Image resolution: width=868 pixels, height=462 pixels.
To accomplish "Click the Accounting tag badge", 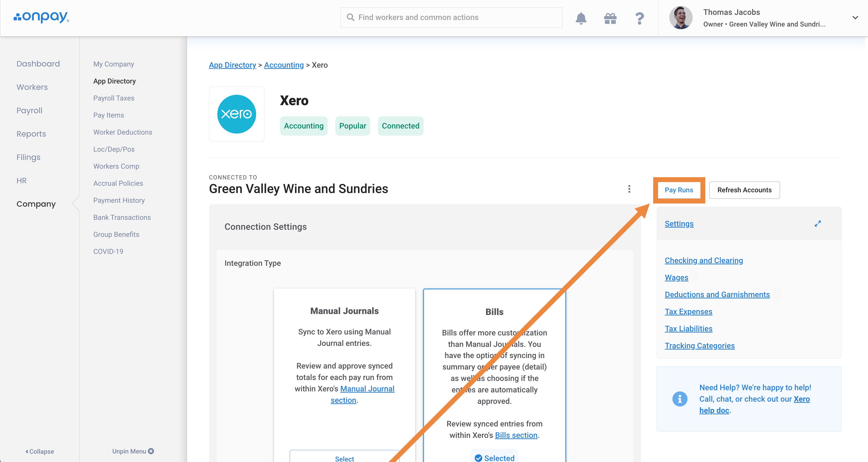I will coord(304,126).
